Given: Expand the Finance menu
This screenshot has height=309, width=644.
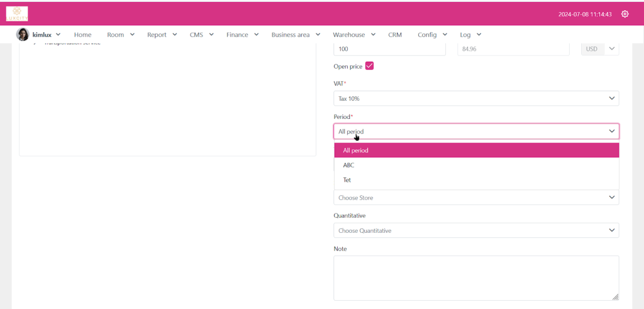Looking at the screenshot, I should point(242,35).
